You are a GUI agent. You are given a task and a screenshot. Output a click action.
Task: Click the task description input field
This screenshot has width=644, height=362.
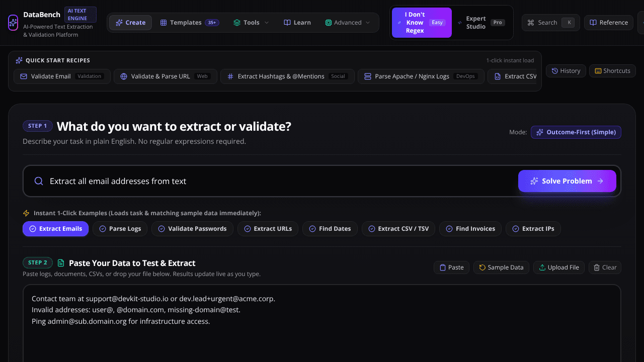click(322, 181)
